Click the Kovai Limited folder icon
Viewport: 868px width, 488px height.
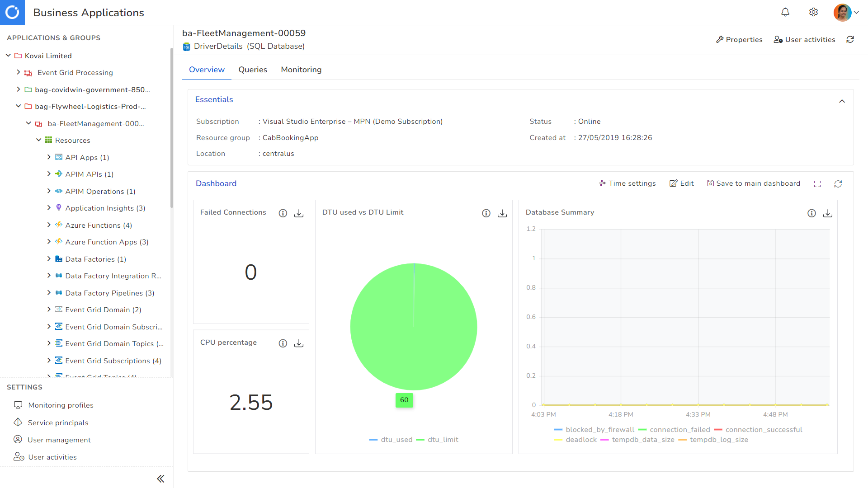[x=18, y=56]
